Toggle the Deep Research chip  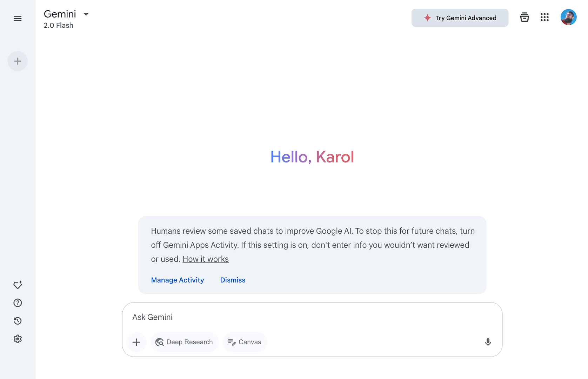[185, 342]
